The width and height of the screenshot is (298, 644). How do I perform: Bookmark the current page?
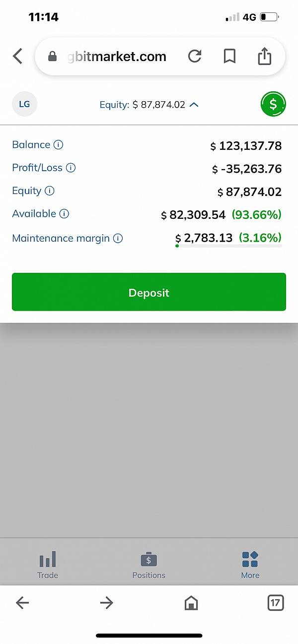[229, 57]
